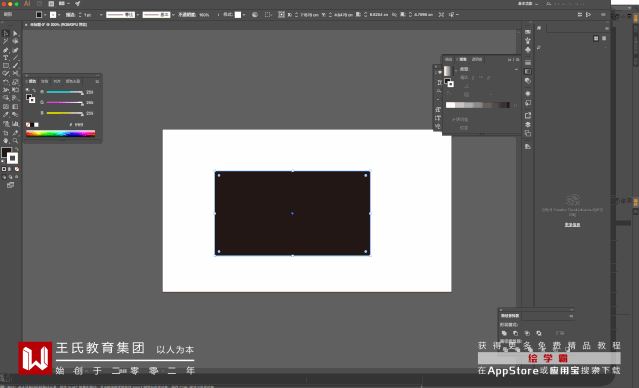
Task: Click the Recolor Artwork icon in control bar
Action: point(255,15)
